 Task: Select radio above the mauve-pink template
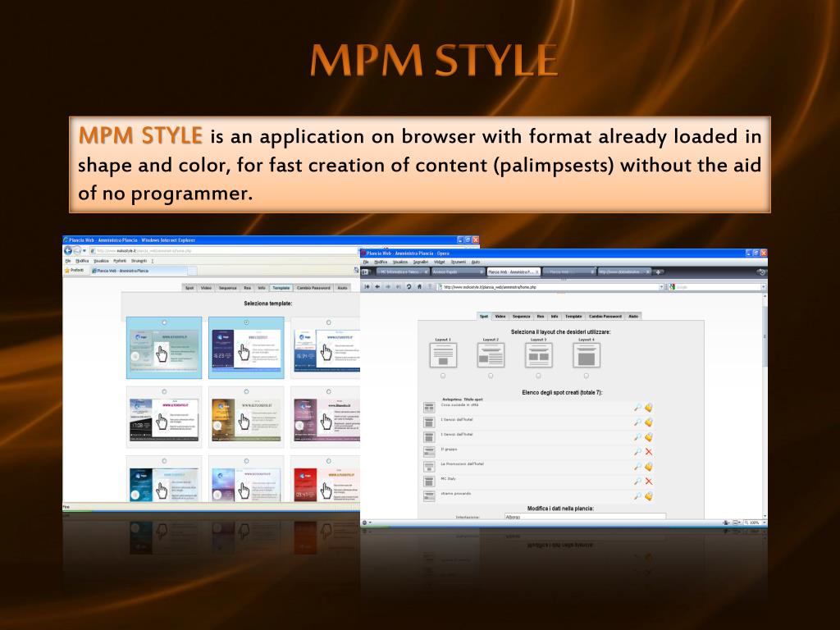coord(328,391)
